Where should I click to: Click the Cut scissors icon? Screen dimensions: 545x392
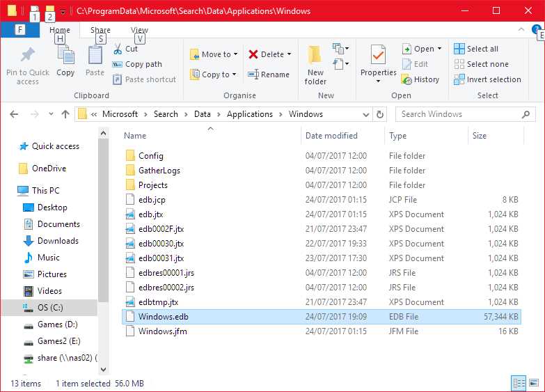pyautogui.click(x=117, y=49)
